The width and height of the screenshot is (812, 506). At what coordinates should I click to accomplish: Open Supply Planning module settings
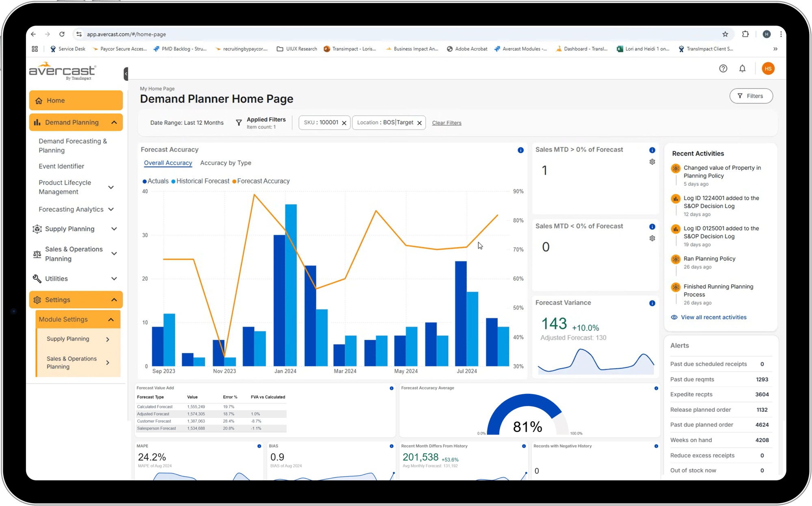pos(78,339)
